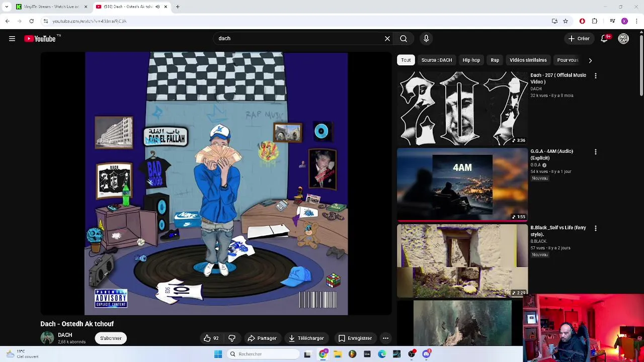Open the Chrome profile avatar
The image size is (644, 362).
coord(624,21)
